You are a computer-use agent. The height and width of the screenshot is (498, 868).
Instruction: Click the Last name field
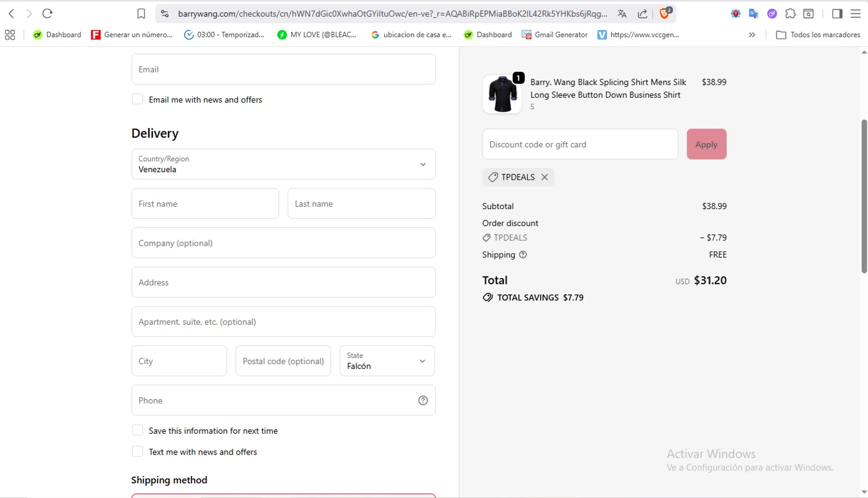pos(362,203)
